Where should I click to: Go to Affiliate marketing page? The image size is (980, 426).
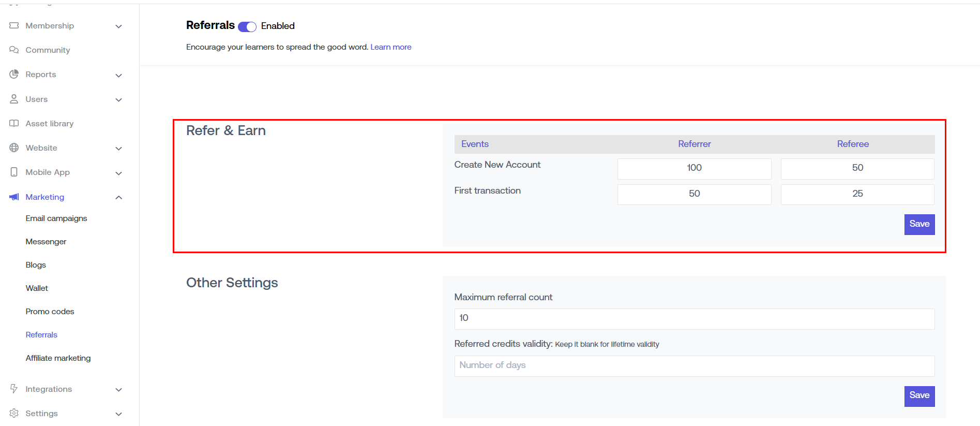click(58, 358)
